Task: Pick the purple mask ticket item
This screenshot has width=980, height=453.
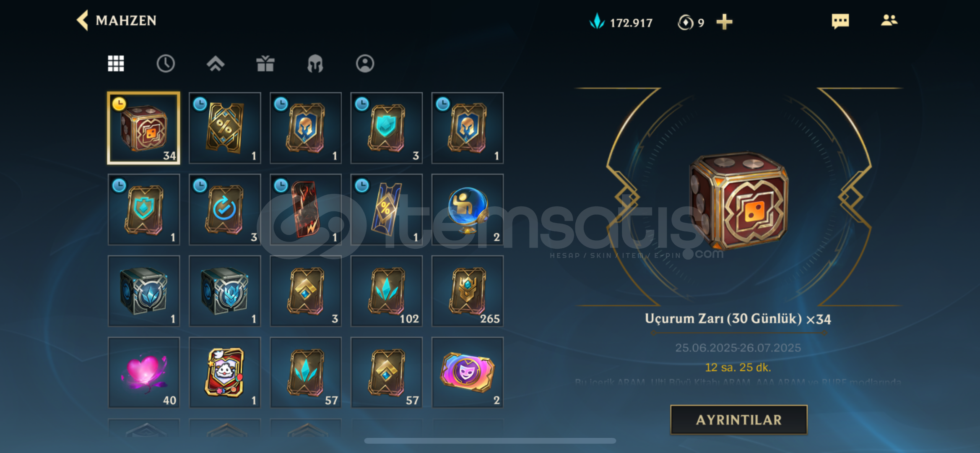Action: coord(468,372)
